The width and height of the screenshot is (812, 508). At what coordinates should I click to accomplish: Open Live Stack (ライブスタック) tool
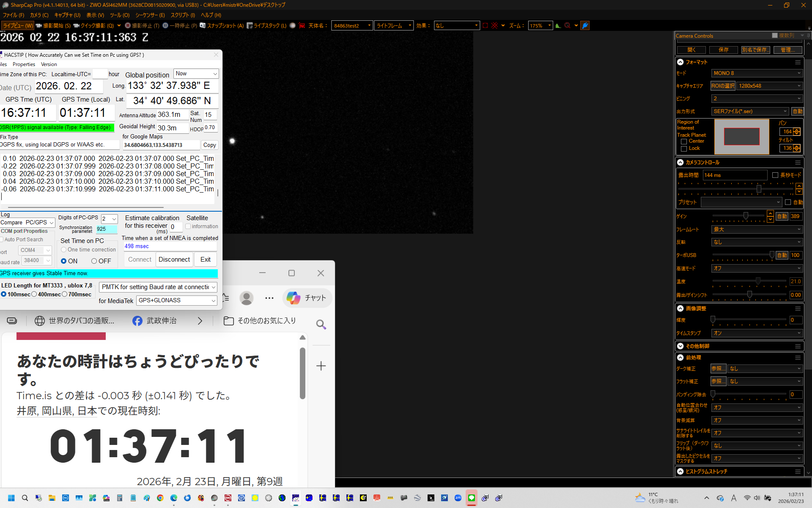point(266,25)
